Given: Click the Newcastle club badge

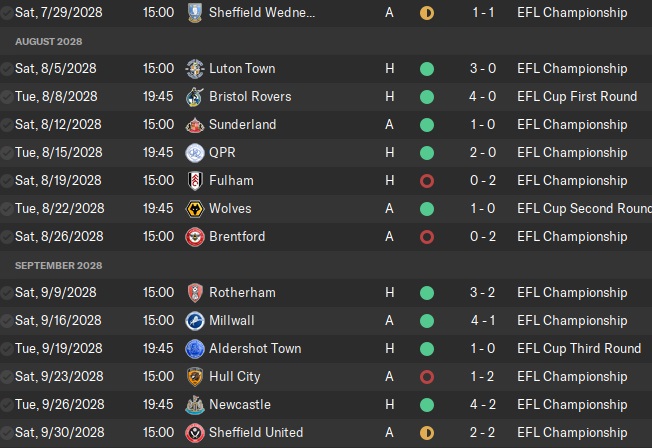Looking at the screenshot, I should (x=195, y=405).
